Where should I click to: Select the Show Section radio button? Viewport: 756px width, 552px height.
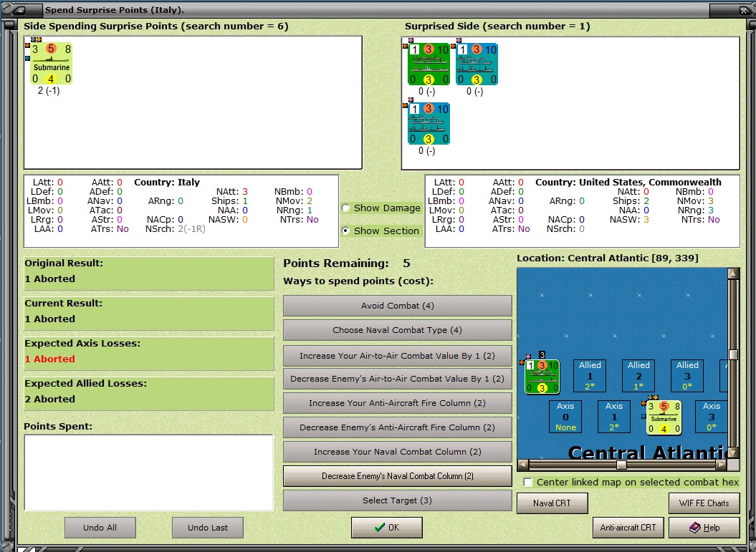[345, 231]
